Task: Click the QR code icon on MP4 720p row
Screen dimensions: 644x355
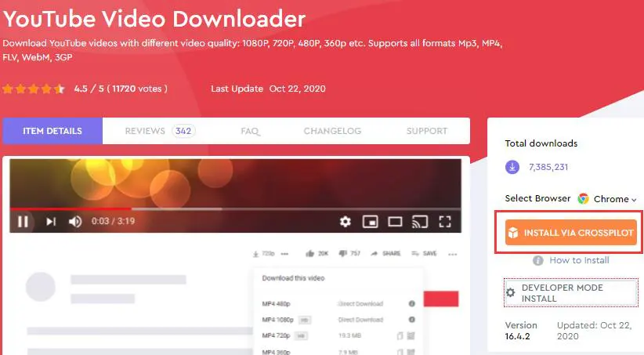Action: pyautogui.click(x=411, y=335)
